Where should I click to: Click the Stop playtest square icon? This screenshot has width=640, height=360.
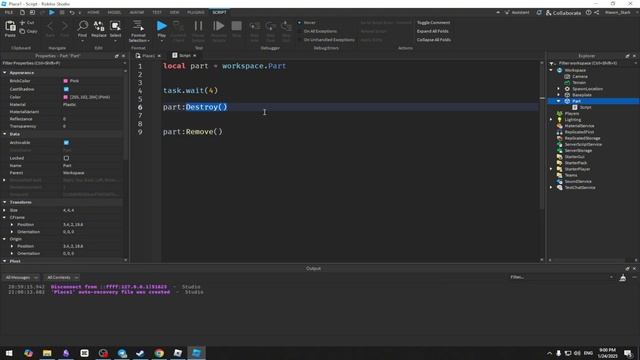point(236,26)
